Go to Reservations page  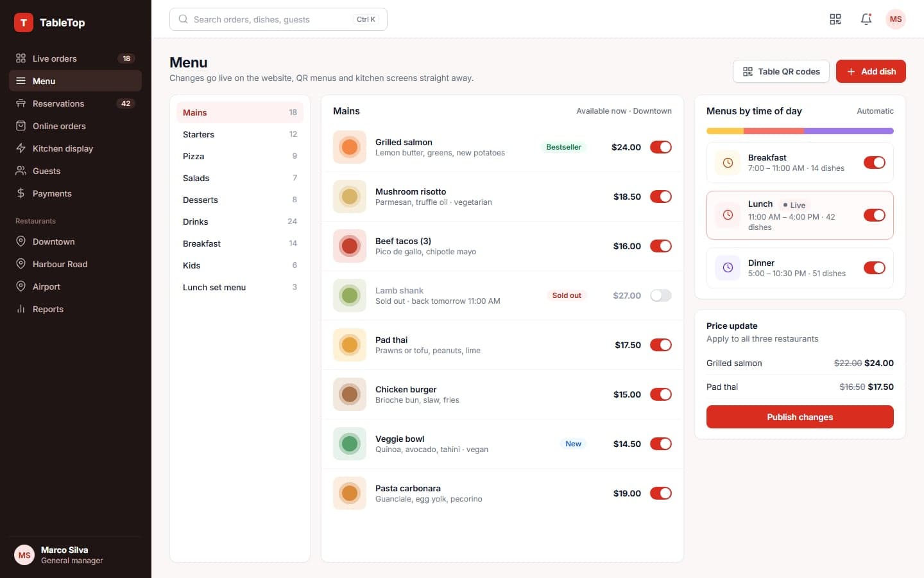75,103
